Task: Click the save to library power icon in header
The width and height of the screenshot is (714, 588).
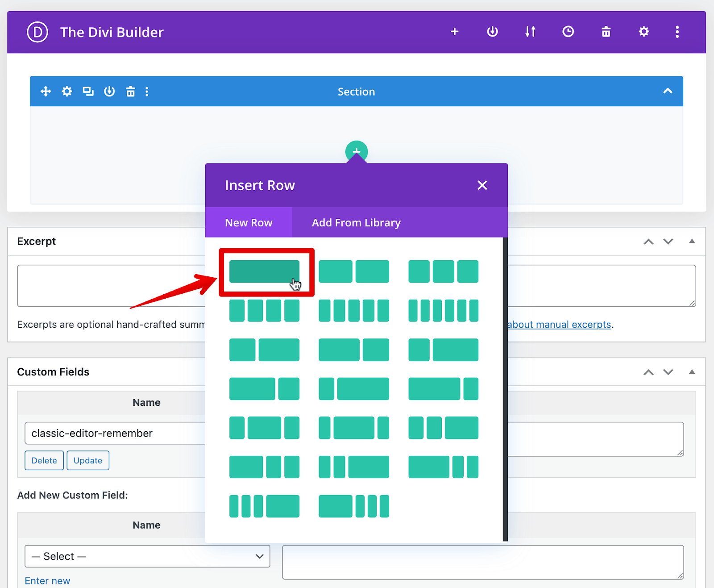Action: [x=492, y=32]
